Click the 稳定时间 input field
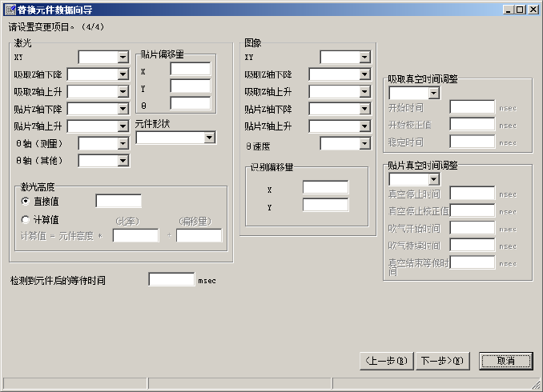The image size is (543, 392). coord(473,141)
